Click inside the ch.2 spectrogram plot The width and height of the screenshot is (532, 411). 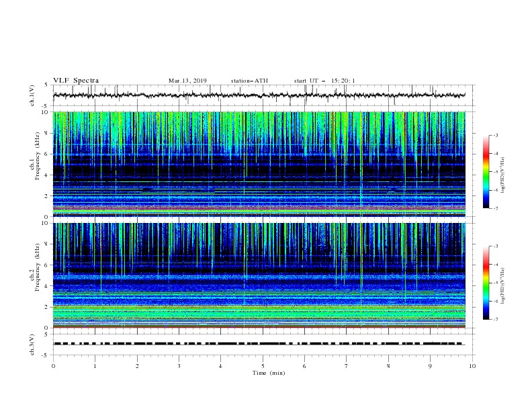pos(259,275)
